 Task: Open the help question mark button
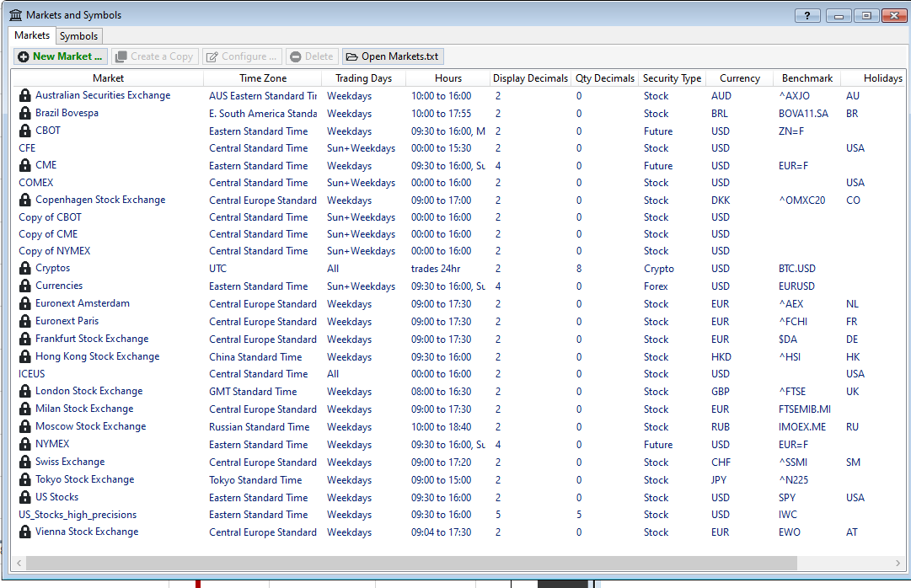click(x=807, y=16)
